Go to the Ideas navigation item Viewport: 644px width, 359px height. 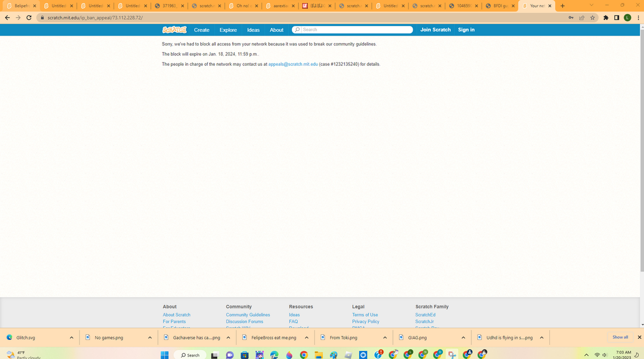(254, 30)
